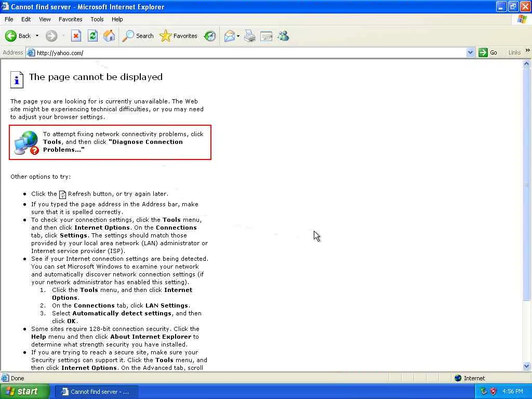The height and width of the screenshot is (399, 532).
Task: Click the "Other options to try:" text
Action: coord(41,177)
